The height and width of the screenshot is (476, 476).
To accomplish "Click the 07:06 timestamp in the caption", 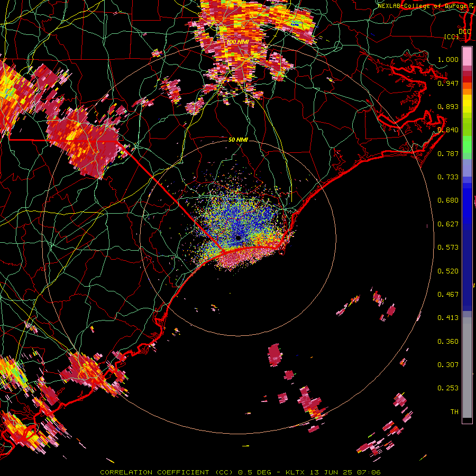I will tap(369, 472).
